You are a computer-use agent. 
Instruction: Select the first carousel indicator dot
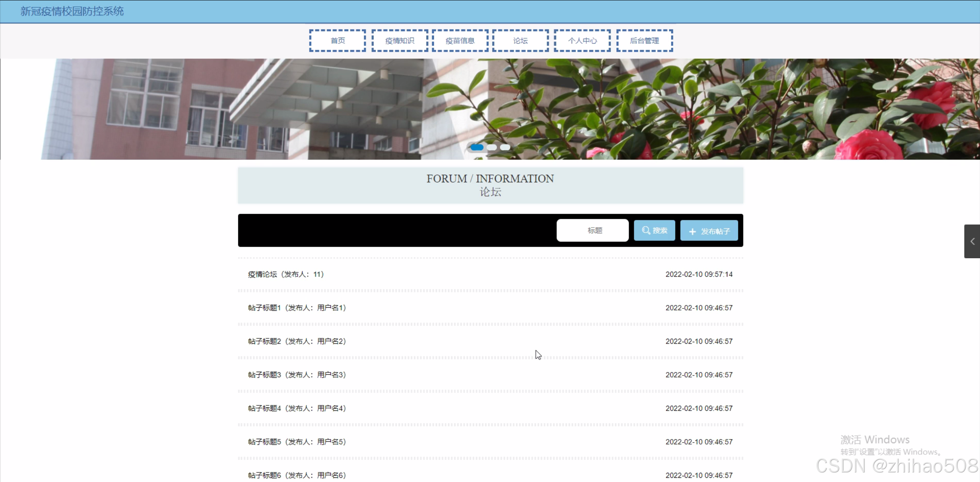476,147
